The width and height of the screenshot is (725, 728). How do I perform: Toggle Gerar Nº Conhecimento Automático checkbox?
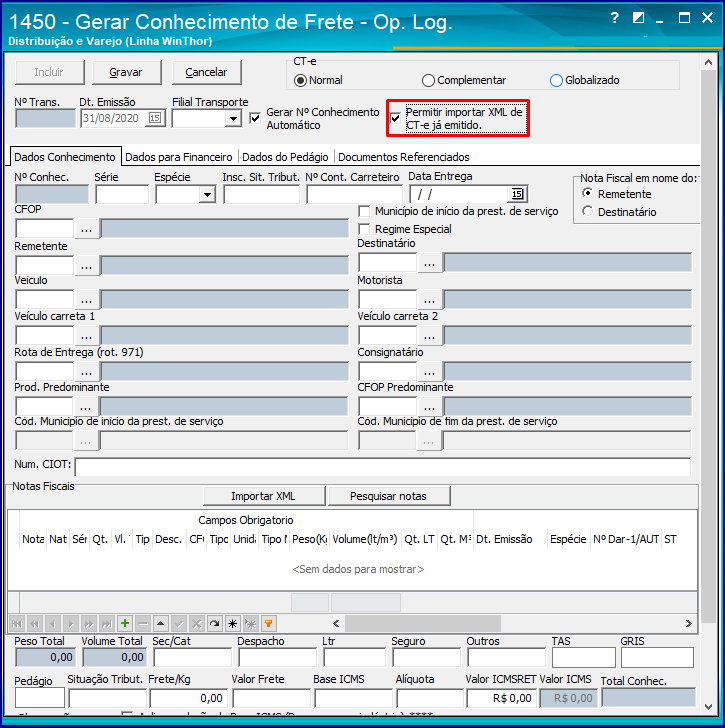(255, 118)
